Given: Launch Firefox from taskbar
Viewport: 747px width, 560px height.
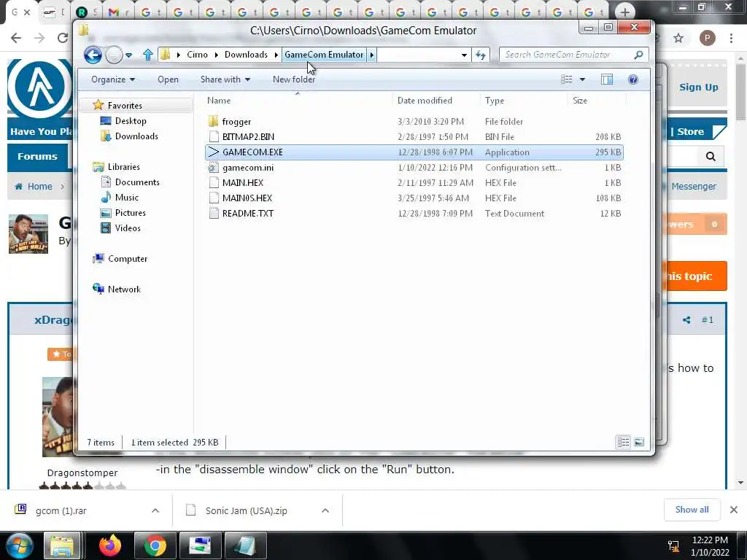Looking at the screenshot, I should coord(110,545).
